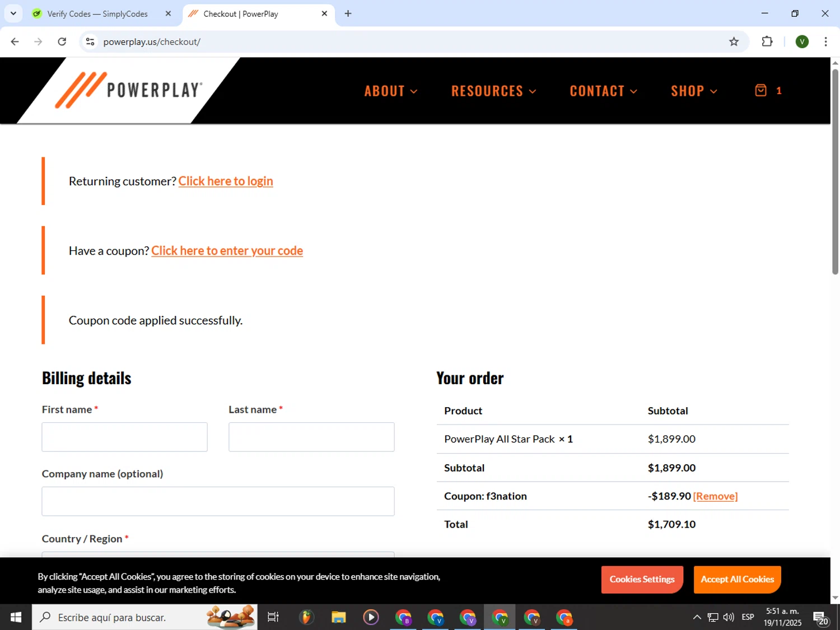Image resolution: width=840 pixels, height=630 pixels.
Task: Click the 'Click here to login' link
Action: tap(226, 181)
